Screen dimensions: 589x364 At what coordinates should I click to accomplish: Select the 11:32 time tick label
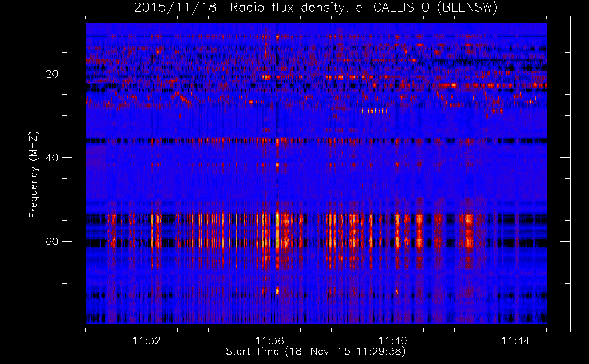coord(147,341)
